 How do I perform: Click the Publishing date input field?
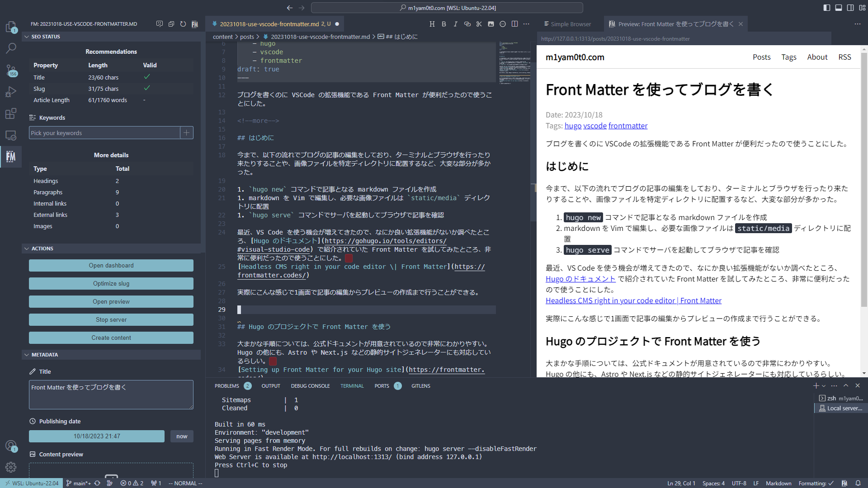point(97,436)
